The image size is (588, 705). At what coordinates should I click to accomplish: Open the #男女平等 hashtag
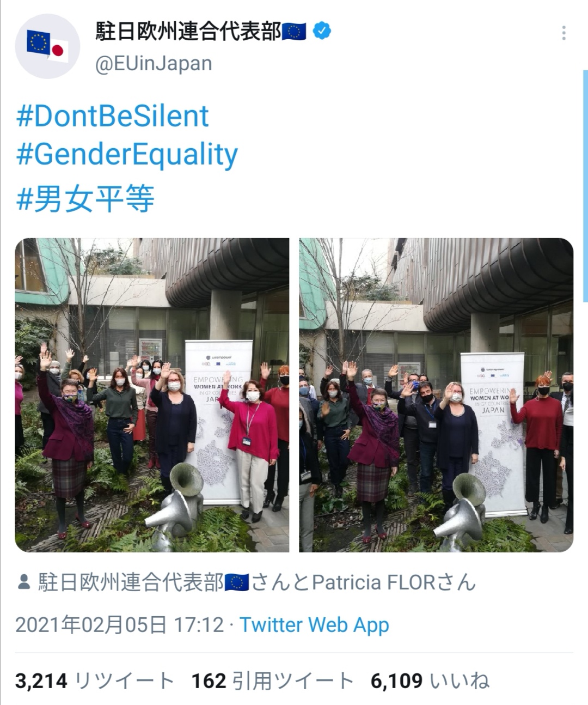click(x=85, y=198)
